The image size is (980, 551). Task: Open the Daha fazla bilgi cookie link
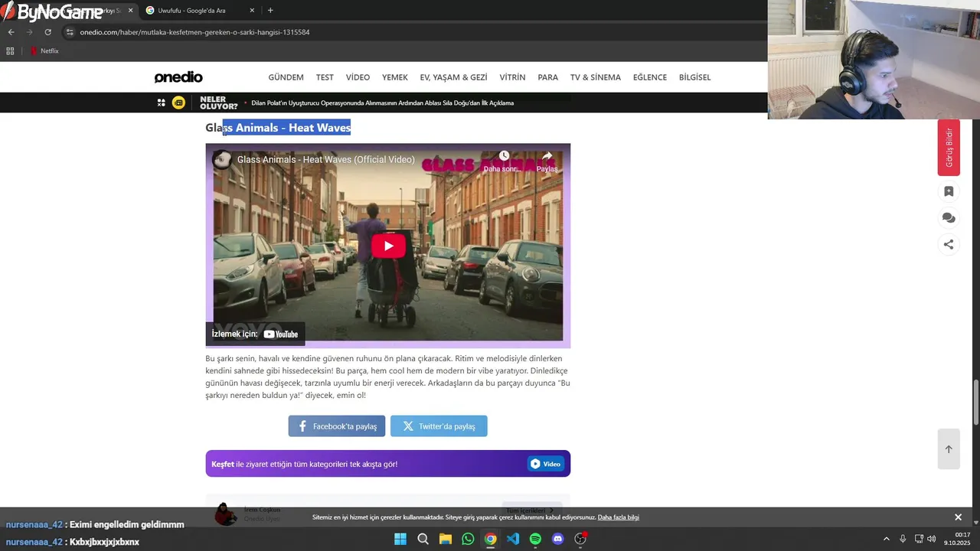coord(618,517)
